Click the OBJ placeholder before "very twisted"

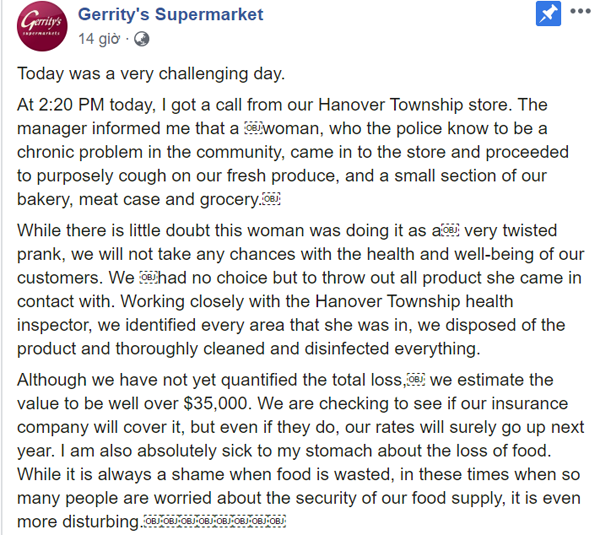click(448, 228)
